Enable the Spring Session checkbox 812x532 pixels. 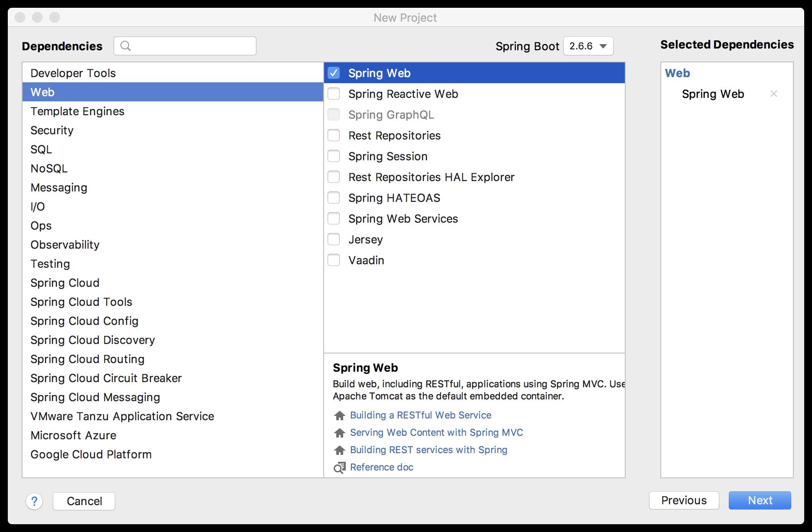click(x=334, y=156)
